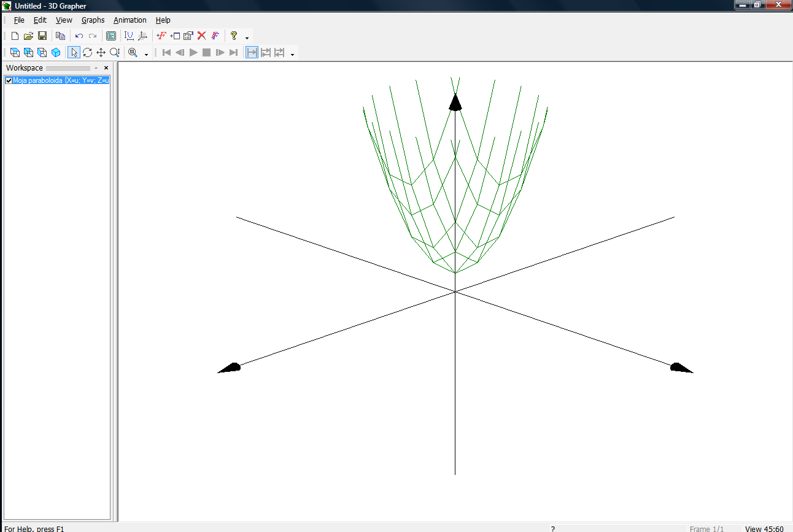Screen dimensions: 793x532
Task: Select the pan move tool
Action: click(101, 53)
